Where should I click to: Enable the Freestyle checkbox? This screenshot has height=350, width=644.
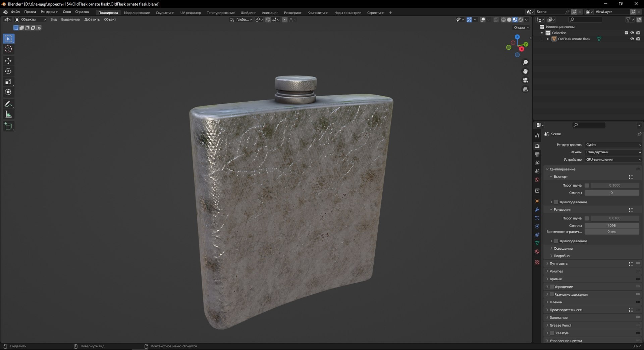click(552, 333)
